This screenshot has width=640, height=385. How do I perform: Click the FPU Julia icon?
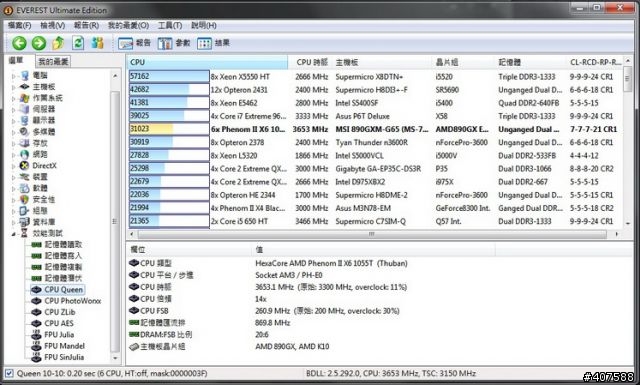click(x=36, y=334)
